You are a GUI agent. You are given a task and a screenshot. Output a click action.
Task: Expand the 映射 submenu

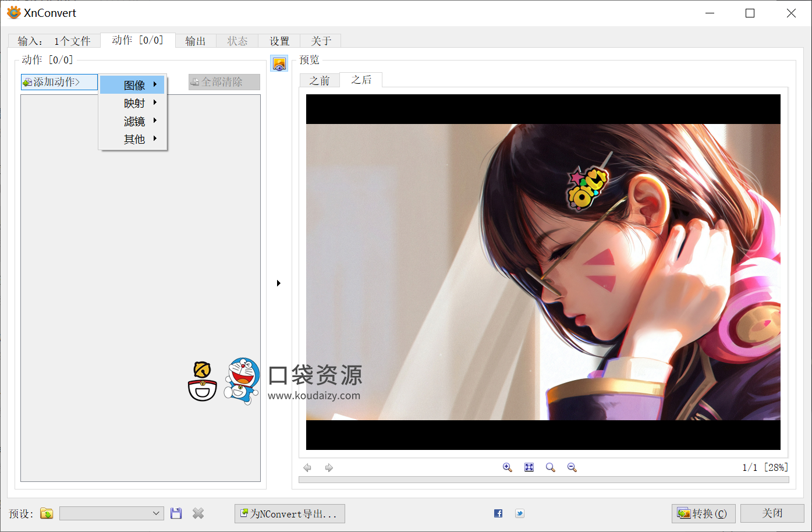coord(133,103)
